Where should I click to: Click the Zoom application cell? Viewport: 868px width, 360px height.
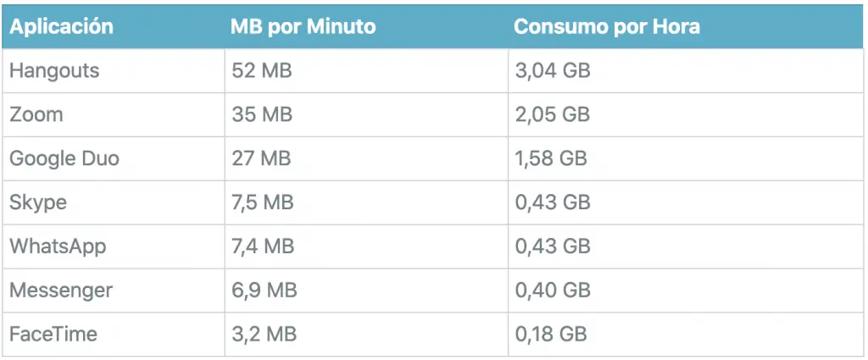click(x=36, y=114)
